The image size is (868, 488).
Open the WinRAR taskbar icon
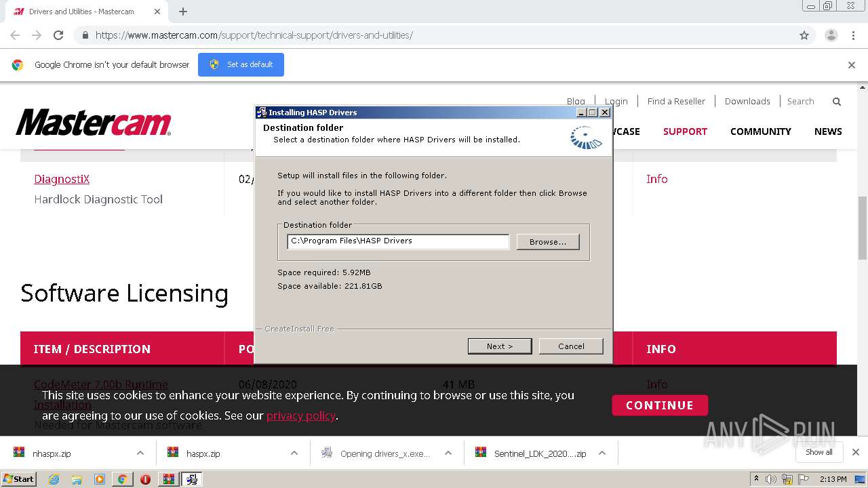[169, 479]
